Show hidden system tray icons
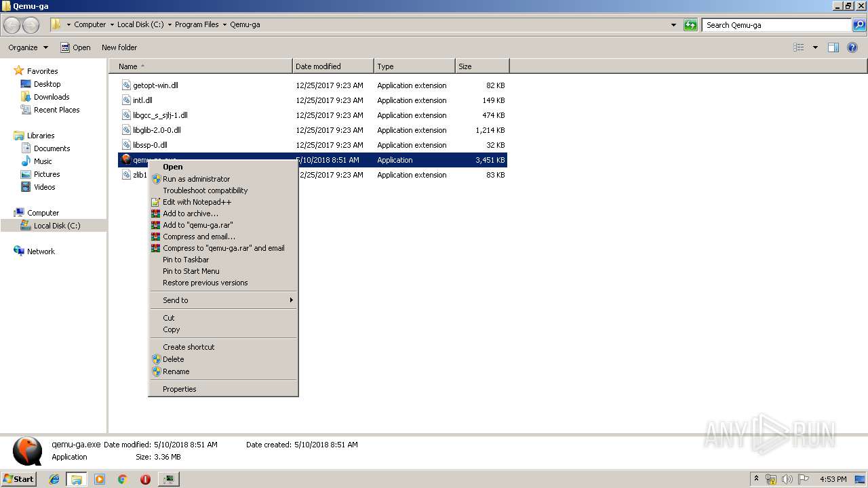Image resolution: width=868 pixels, height=488 pixels. [x=757, y=479]
